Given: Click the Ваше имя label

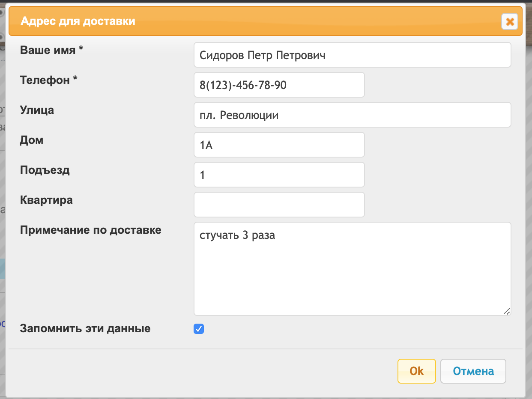Looking at the screenshot, I should tap(51, 50).
